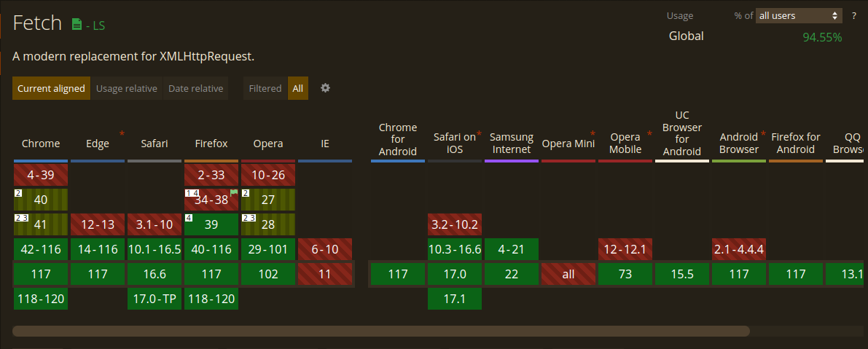The height and width of the screenshot is (349, 868).
Task: Click the note 2 badge on Opera 27
Action: coord(245,193)
